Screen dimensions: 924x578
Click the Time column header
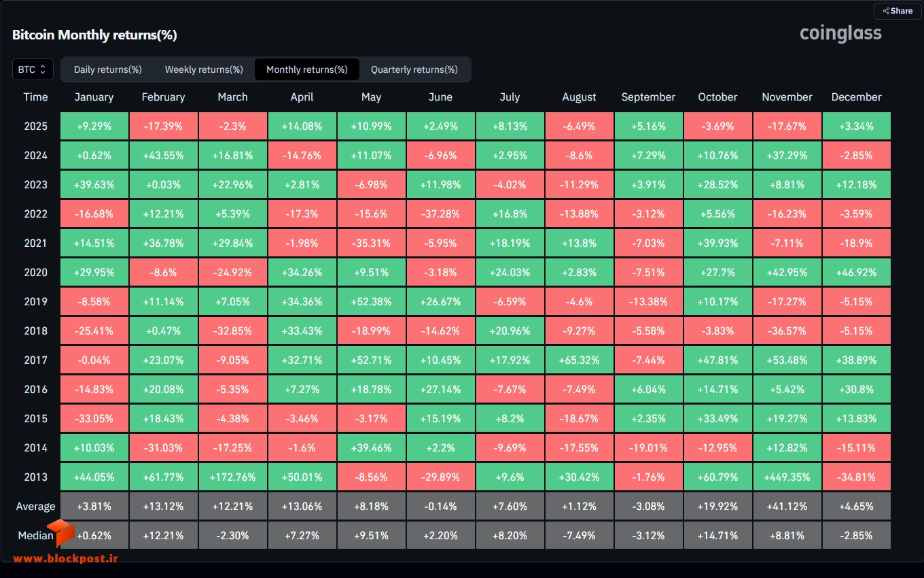pyautogui.click(x=35, y=97)
